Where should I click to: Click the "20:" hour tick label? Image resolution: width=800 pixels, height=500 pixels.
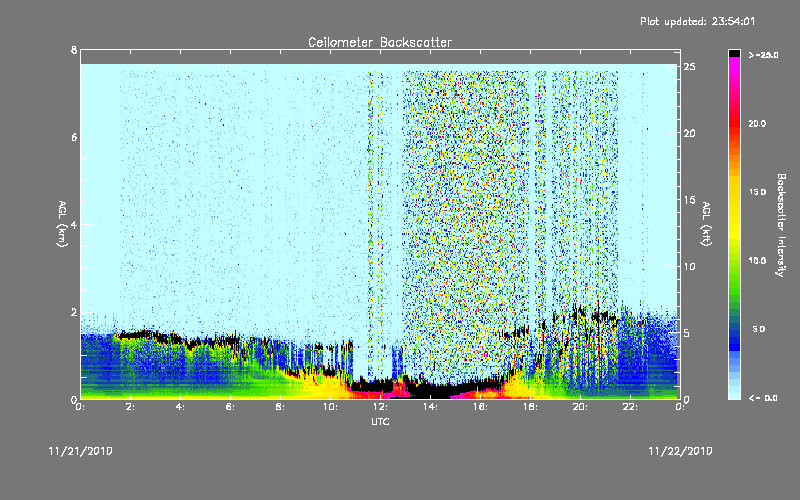coord(580,407)
